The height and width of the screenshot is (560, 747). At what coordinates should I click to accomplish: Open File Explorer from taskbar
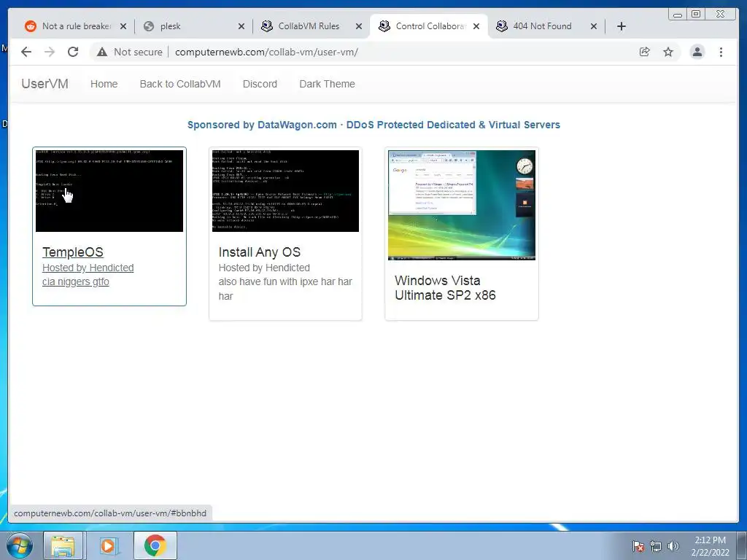pyautogui.click(x=63, y=545)
